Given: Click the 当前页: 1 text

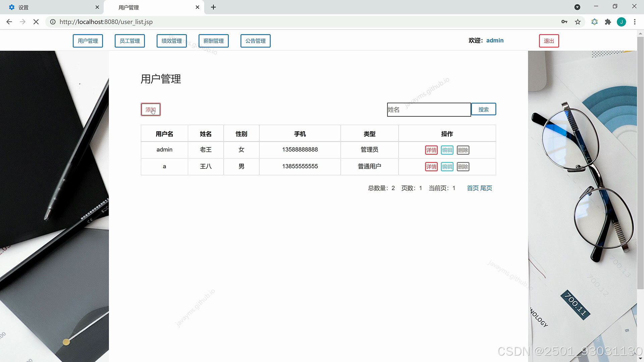Looking at the screenshot, I should pyautogui.click(x=442, y=188).
